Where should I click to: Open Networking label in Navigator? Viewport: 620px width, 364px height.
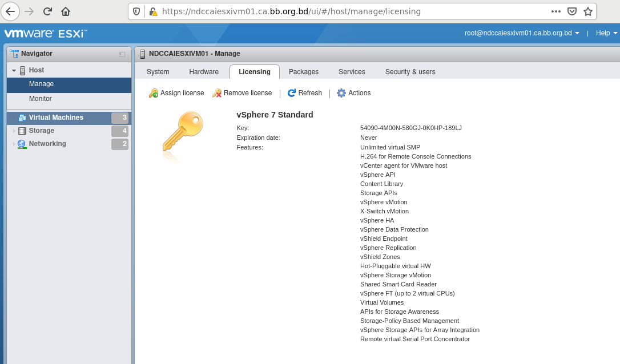coord(47,143)
